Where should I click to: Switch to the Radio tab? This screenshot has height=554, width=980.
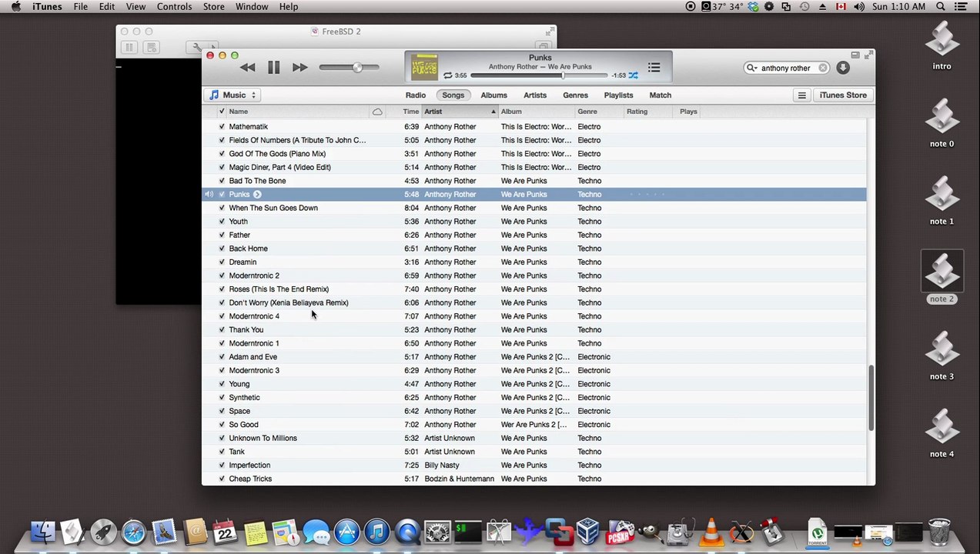pos(416,95)
